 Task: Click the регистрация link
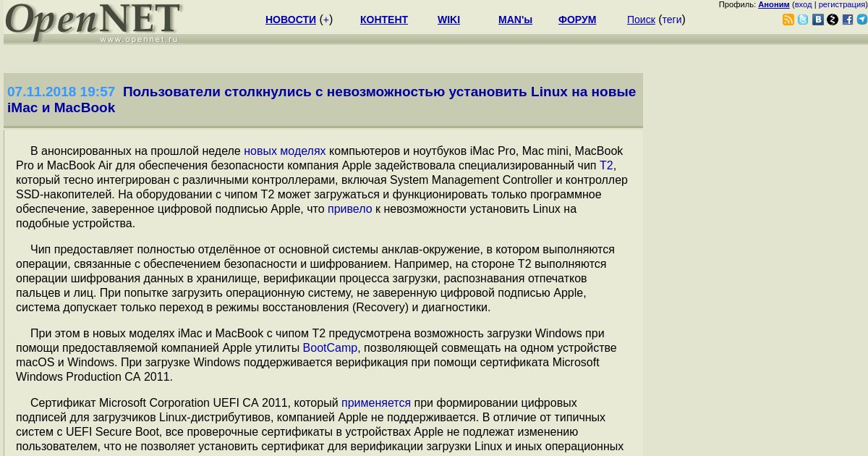point(842,4)
